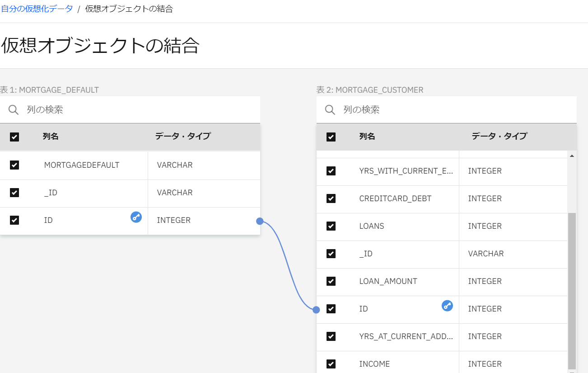
Task: Open 自分の仮想化データ breadcrumb link
Action: pyautogui.click(x=37, y=9)
